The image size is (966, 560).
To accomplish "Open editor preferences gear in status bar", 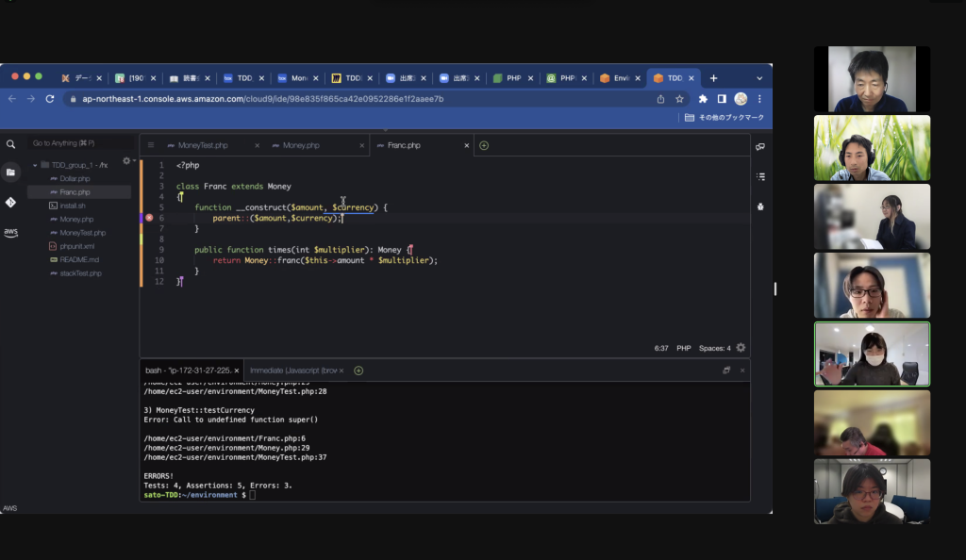I will point(741,348).
